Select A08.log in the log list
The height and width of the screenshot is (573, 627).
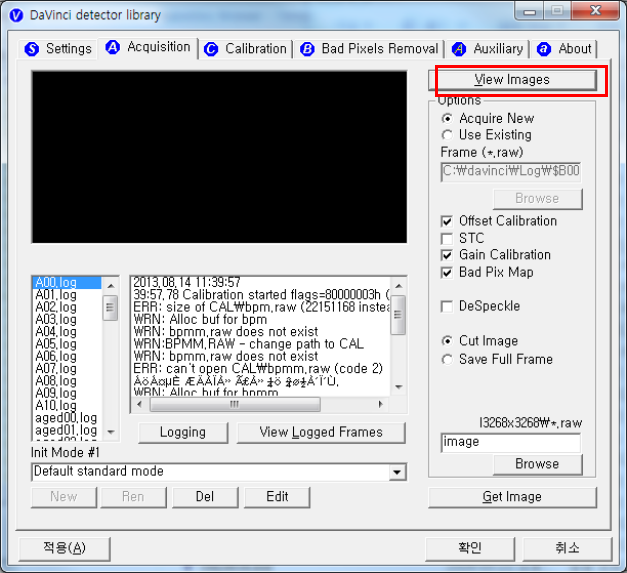(x=66, y=381)
